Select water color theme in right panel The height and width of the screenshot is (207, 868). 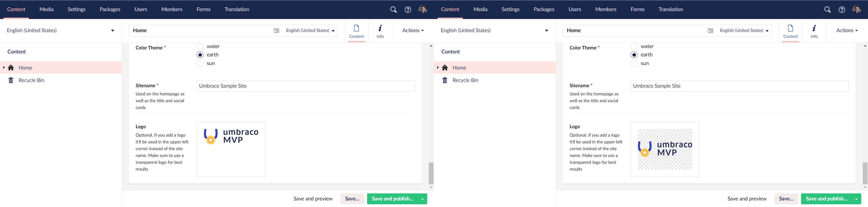pyautogui.click(x=634, y=46)
